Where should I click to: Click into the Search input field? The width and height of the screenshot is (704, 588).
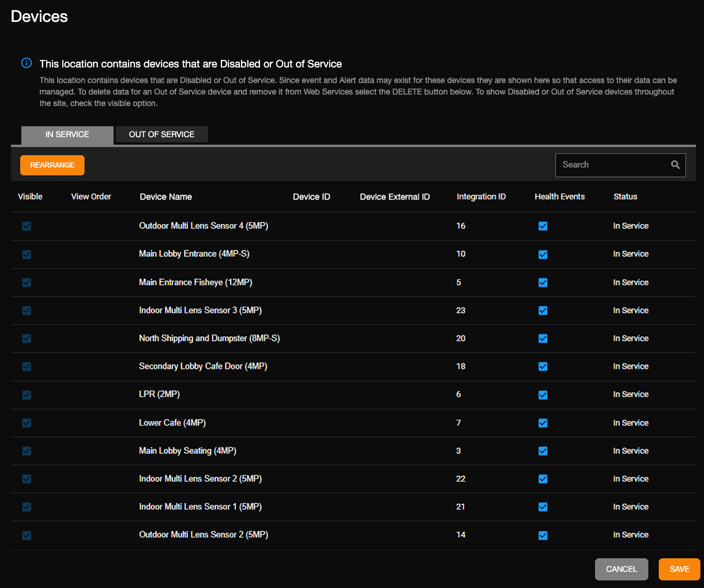click(611, 165)
